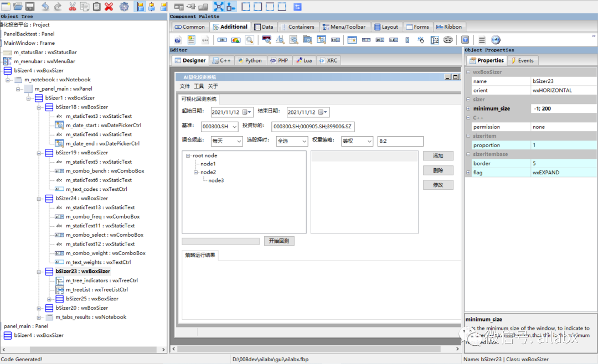This screenshot has width=598, height=364.
Task: Add a rich text control from palette
Action: pyautogui.click(x=192, y=40)
